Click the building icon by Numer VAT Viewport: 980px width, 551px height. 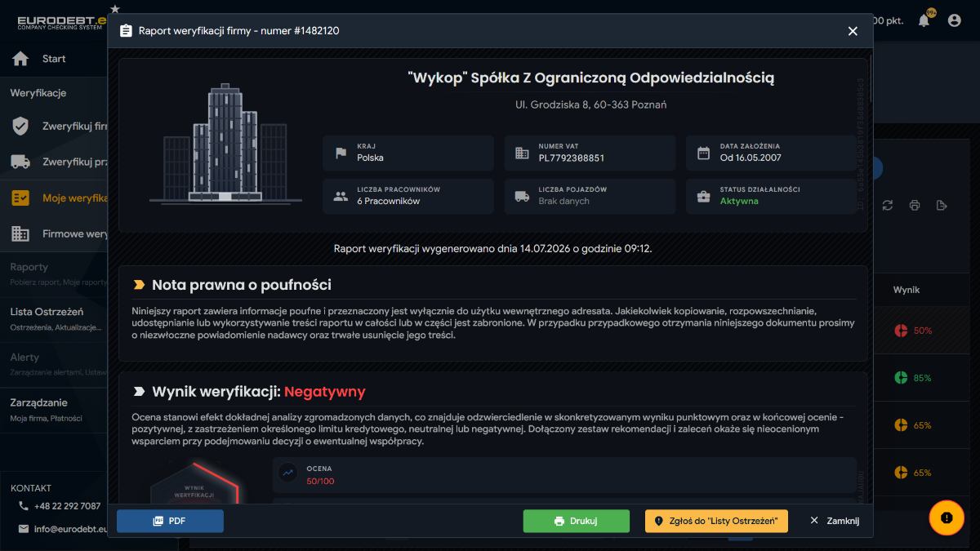522,153
